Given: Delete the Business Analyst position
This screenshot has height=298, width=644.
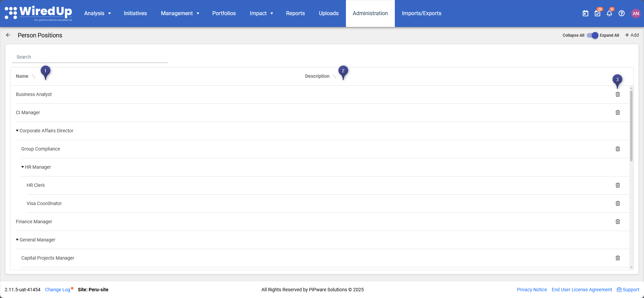Looking at the screenshot, I should point(618,94).
